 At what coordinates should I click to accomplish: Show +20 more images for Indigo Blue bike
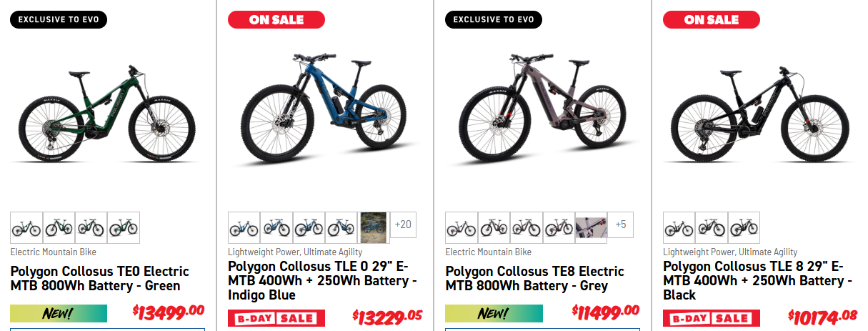click(403, 224)
